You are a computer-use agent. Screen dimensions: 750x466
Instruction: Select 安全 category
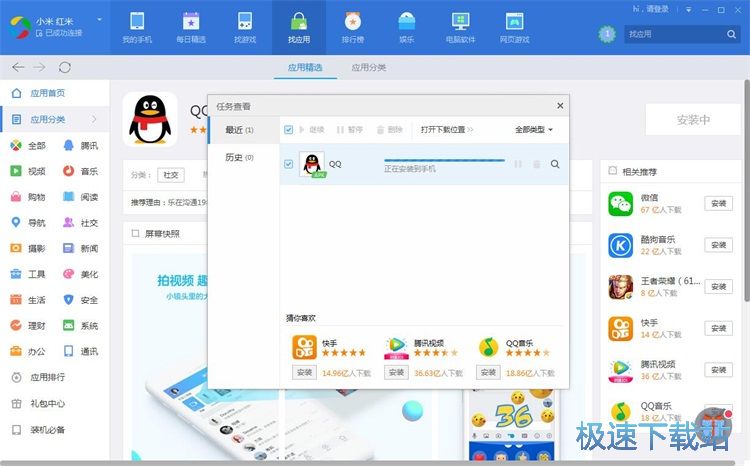point(81,300)
